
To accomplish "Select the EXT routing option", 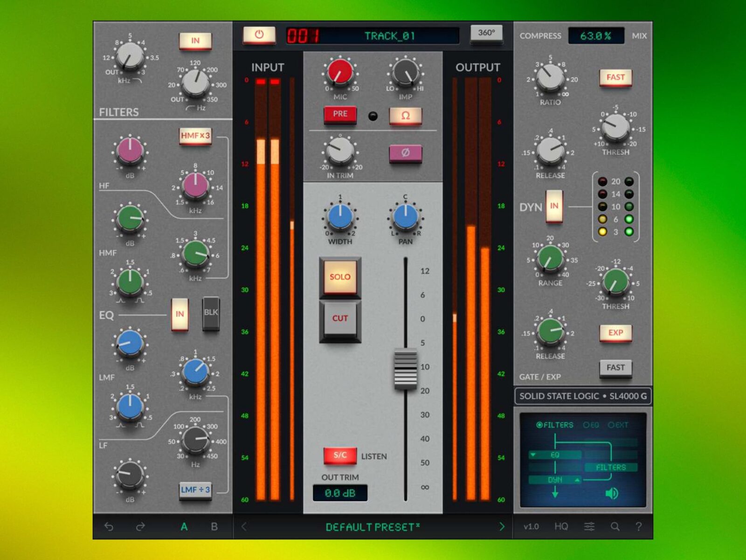I will click(618, 425).
